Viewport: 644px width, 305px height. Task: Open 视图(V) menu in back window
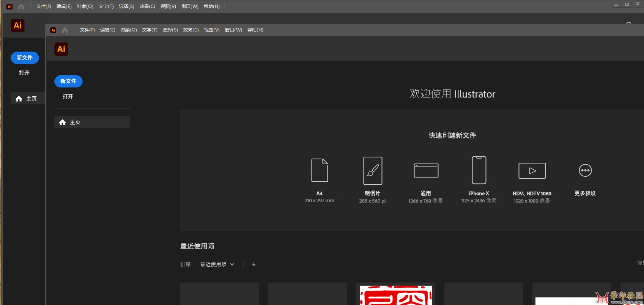click(168, 6)
